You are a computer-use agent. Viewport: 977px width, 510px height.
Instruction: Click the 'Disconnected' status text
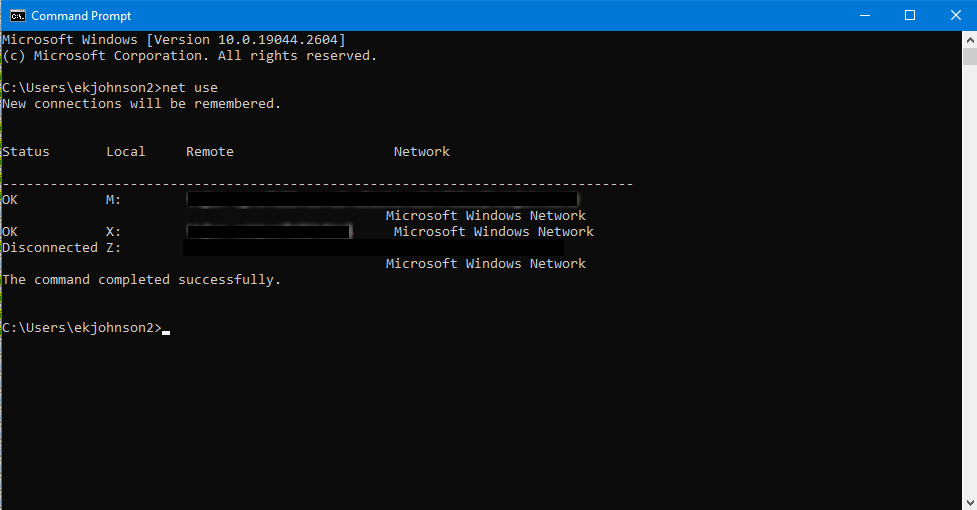[50, 248]
